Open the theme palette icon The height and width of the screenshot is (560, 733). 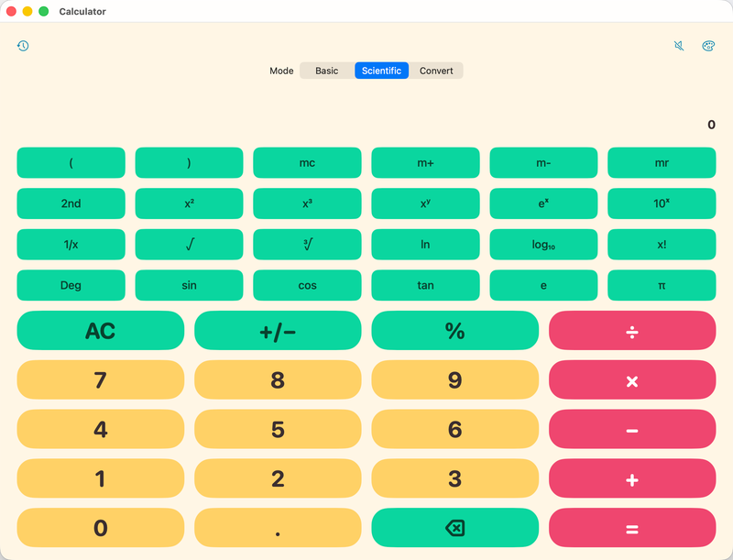pos(708,45)
